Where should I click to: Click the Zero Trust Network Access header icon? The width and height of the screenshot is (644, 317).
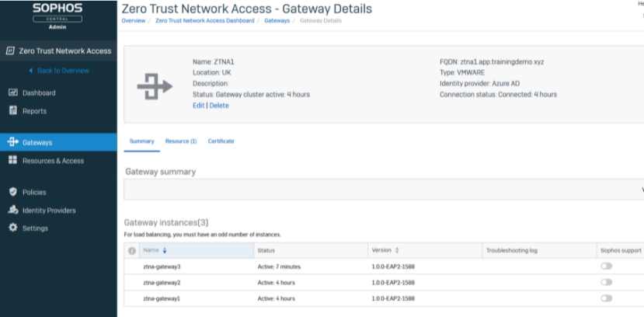(x=10, y=51)
